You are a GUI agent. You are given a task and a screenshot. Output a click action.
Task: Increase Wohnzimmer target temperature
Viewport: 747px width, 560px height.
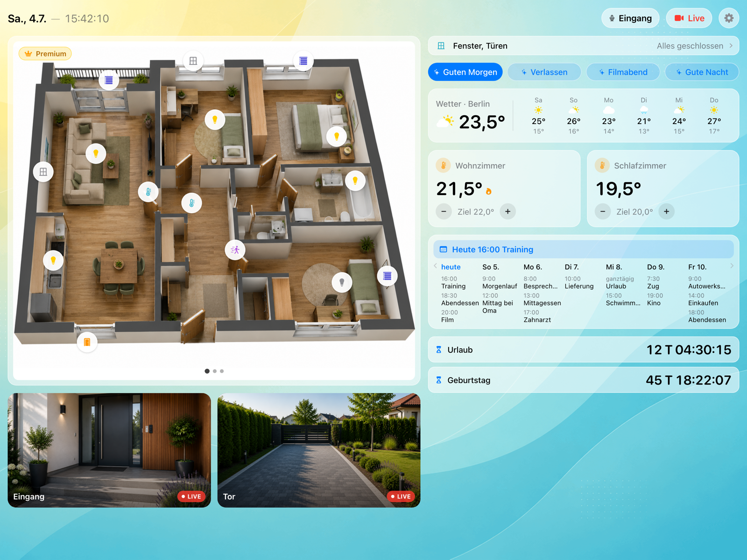pyautogui.click(x=507, y=211)
